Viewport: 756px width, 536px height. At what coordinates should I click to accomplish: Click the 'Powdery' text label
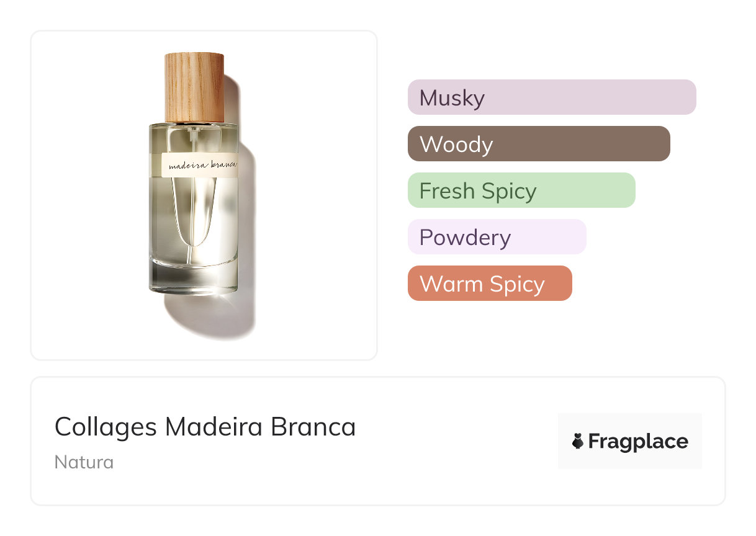click(465, 238)
